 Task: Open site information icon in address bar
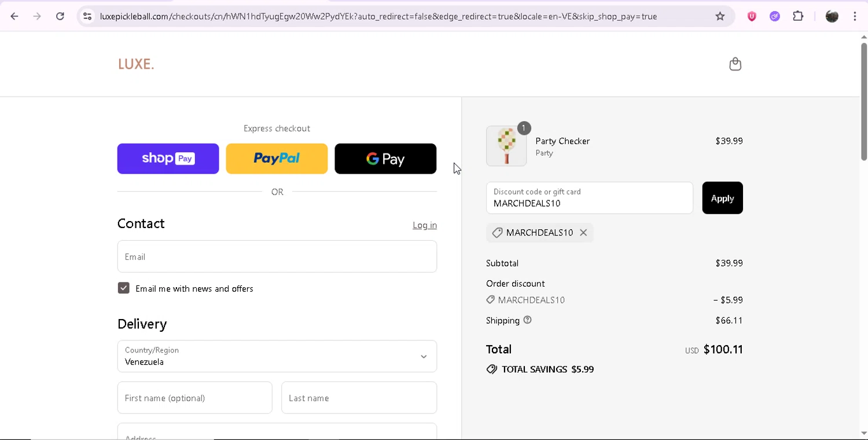(87, 16)
